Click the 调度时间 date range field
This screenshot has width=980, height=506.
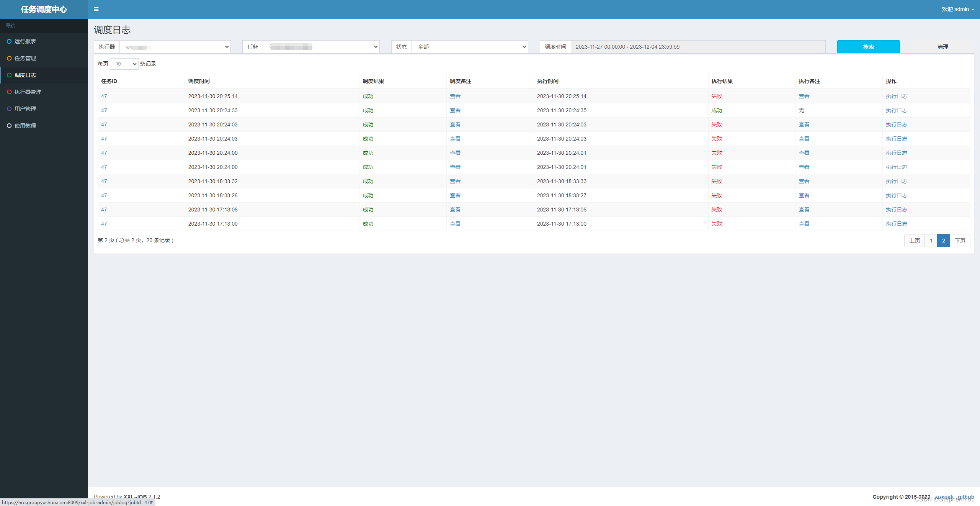pyautogui.click(x=698, y=47)
